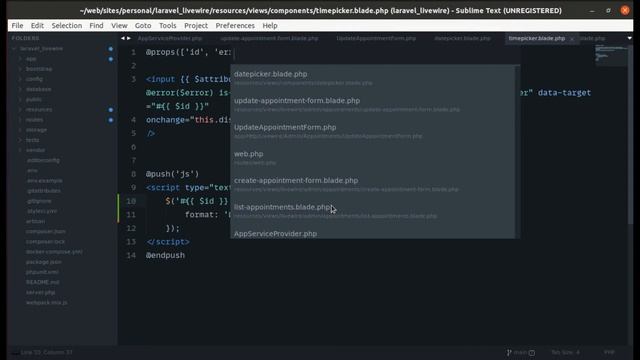Open the Selection menu
Image resolution: width=640 pixels, height=360 pixels.
pos(67,25)
